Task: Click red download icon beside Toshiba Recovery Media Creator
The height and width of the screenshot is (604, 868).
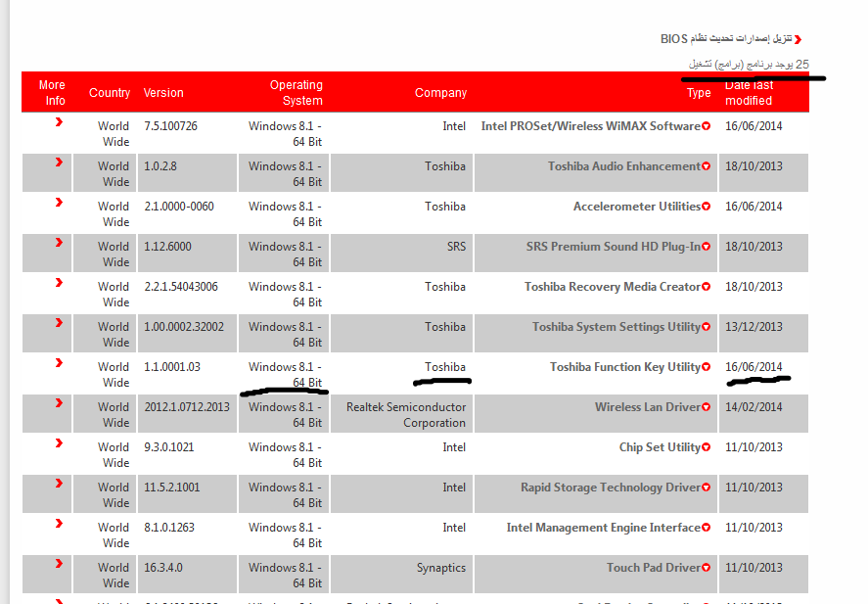Action: [706, 287]
